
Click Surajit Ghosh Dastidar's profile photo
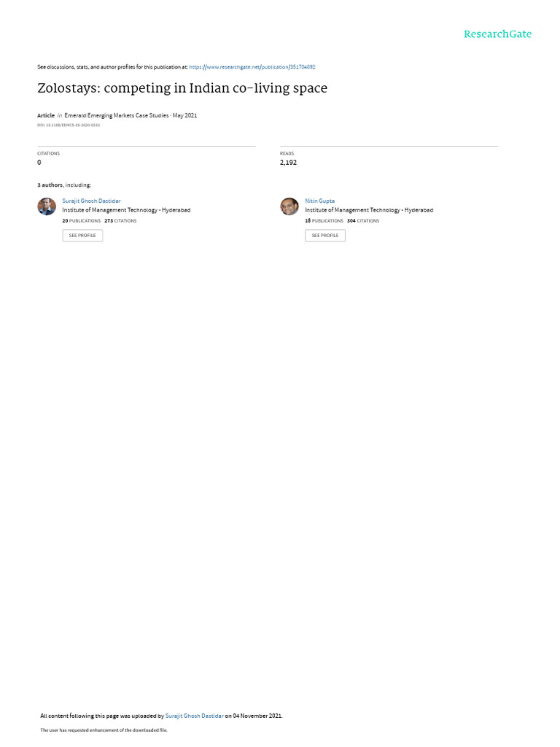tap(47, 206)
